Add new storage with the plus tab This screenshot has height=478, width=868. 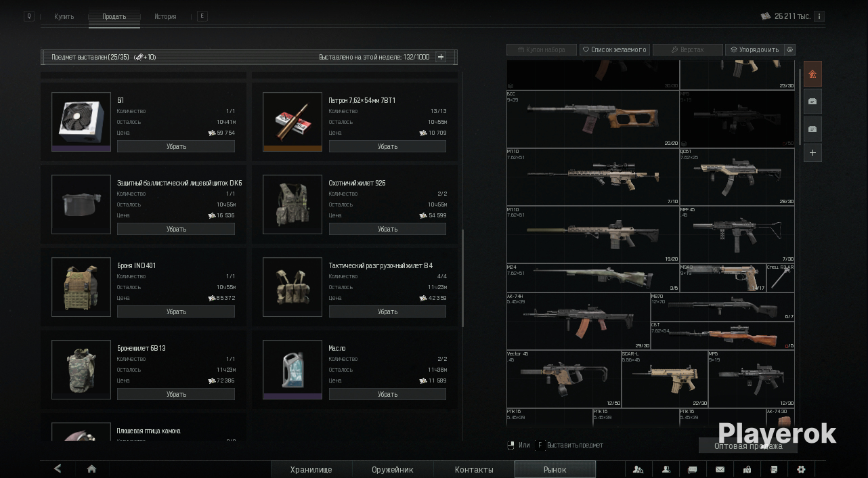coord(812,153)
